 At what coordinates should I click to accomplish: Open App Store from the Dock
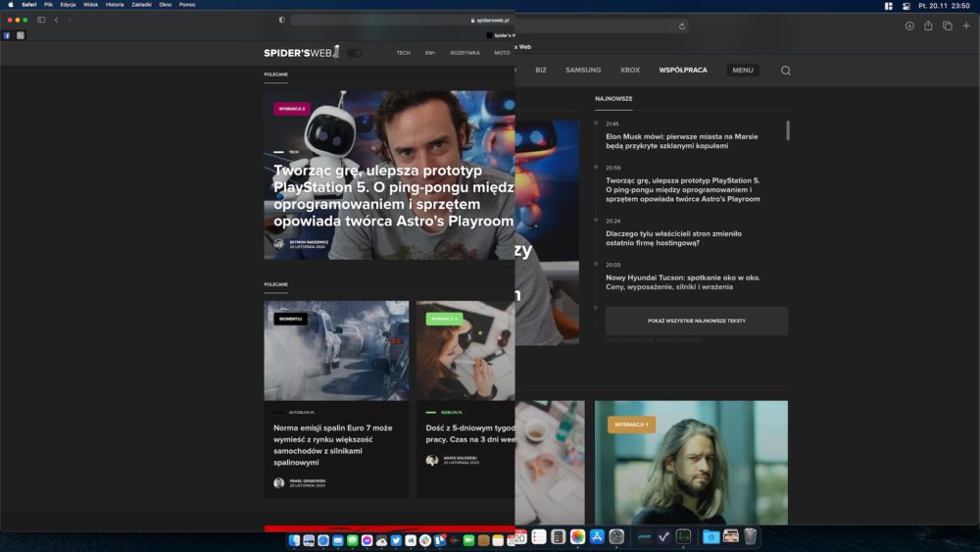pos(598,537)
